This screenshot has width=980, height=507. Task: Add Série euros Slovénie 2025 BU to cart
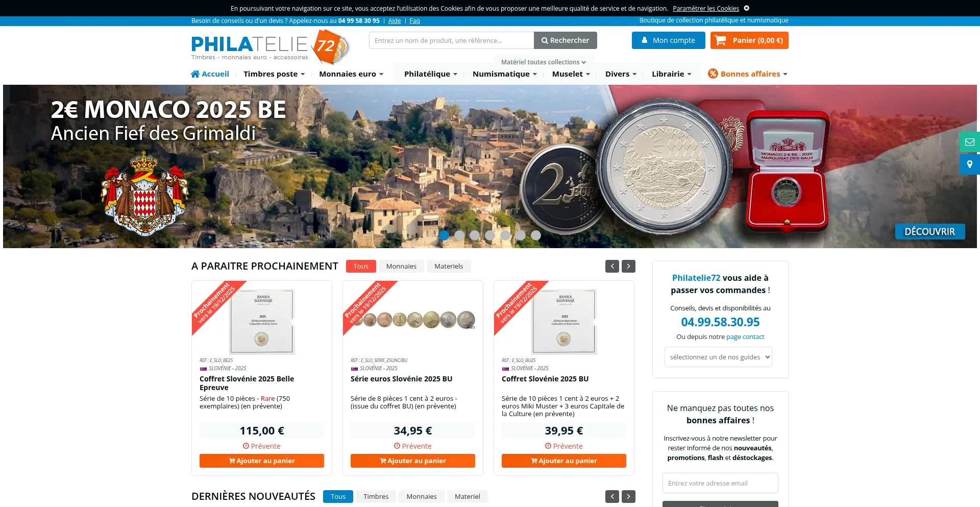[x=413, y=461]
